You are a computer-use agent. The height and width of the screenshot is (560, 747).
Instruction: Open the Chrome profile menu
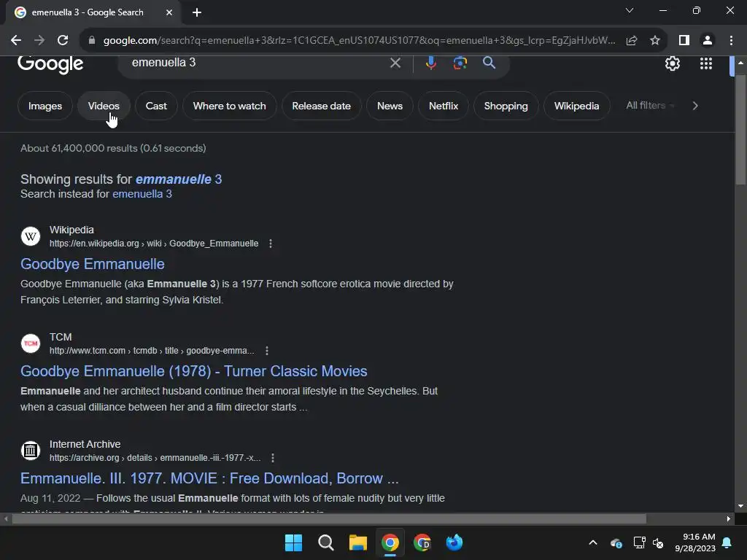point(708,41)
